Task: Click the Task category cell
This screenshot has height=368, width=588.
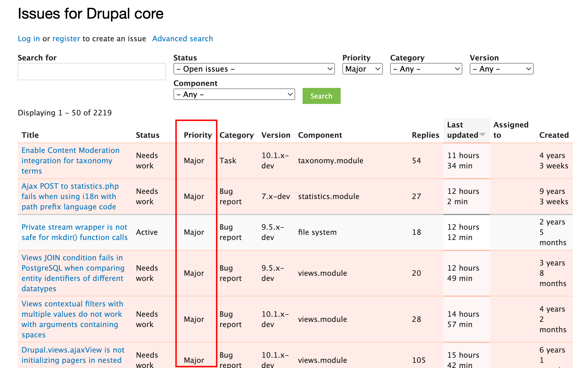Action: (x=228, y=161)
